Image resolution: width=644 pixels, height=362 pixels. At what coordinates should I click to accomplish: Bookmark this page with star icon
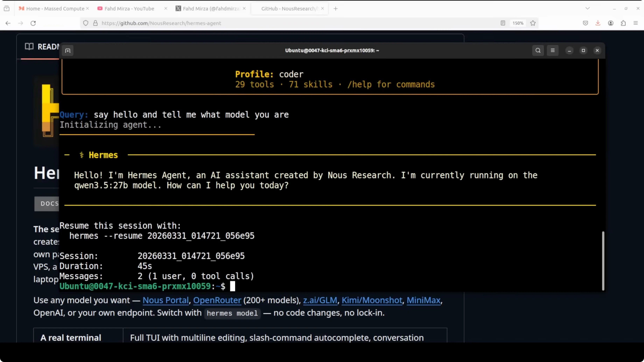(533, 23)
